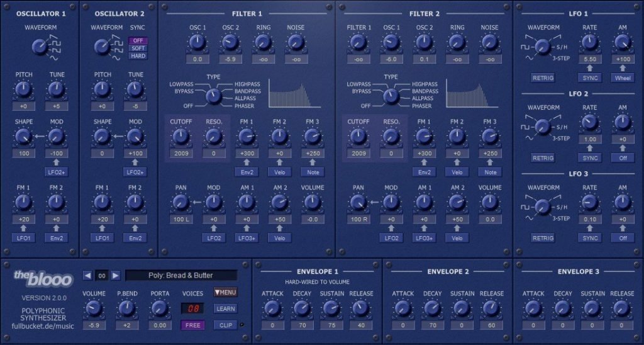
Task: Click the CLIP button
Action: (x=225, y=325)
